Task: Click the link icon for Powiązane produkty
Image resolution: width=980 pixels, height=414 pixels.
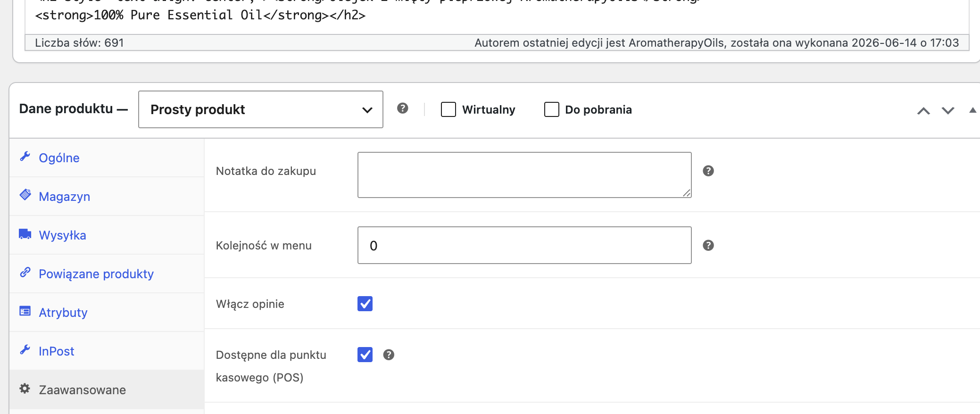Action: pos(25,272)
